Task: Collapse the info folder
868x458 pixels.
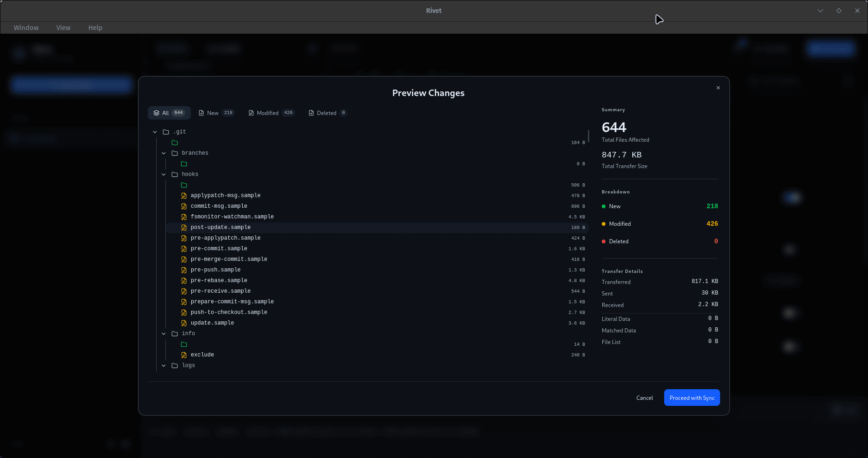Action: click(x=164, y=334)
